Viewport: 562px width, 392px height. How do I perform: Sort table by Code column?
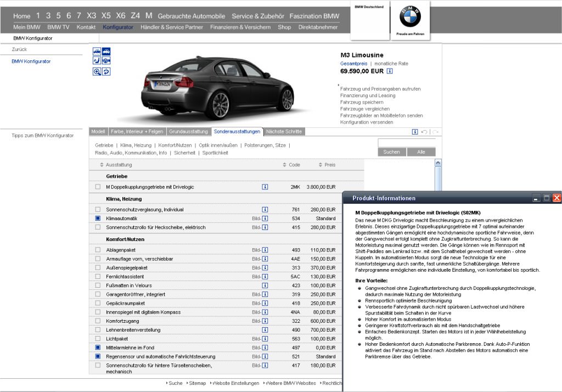(x=291, y=165)
